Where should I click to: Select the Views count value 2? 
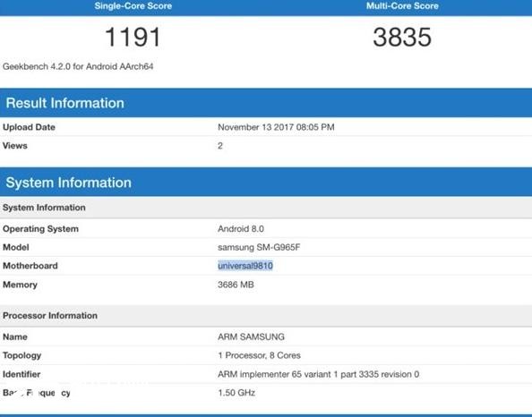[x=220, y=146]
